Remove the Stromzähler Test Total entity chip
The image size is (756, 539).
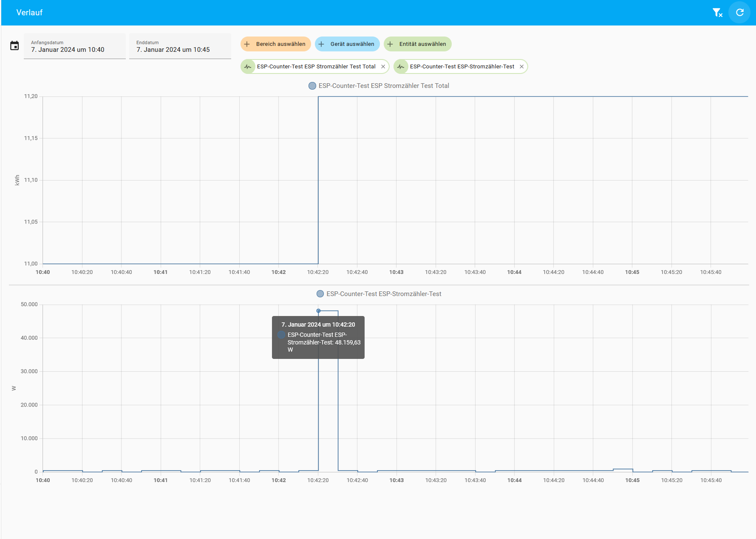click(383, 67)
